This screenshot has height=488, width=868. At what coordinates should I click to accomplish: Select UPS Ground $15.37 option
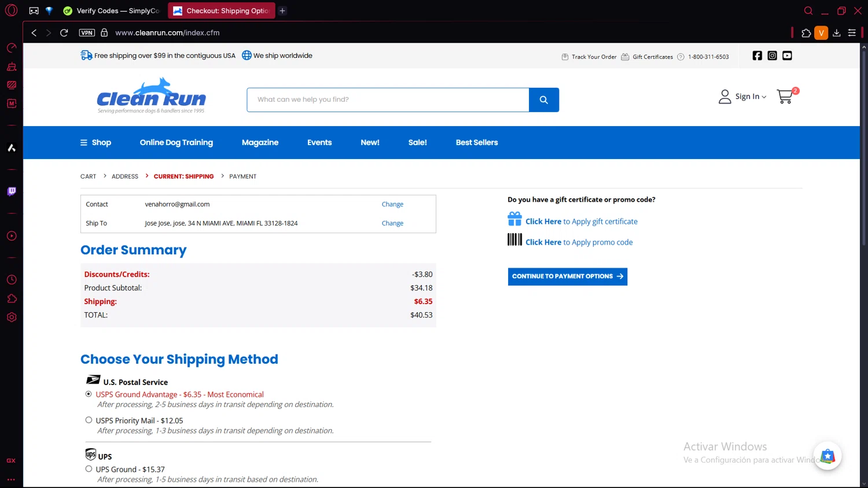[89, 469]
